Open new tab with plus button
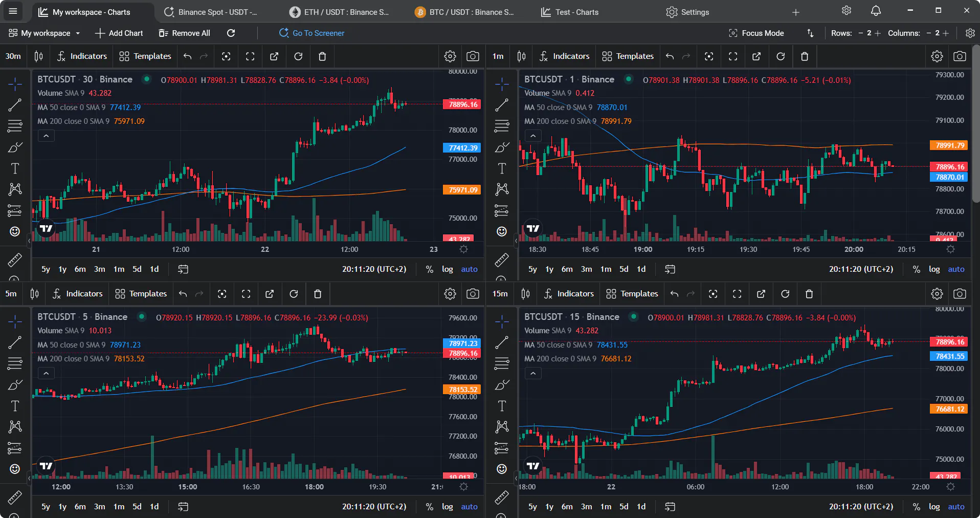 point(796,12)
